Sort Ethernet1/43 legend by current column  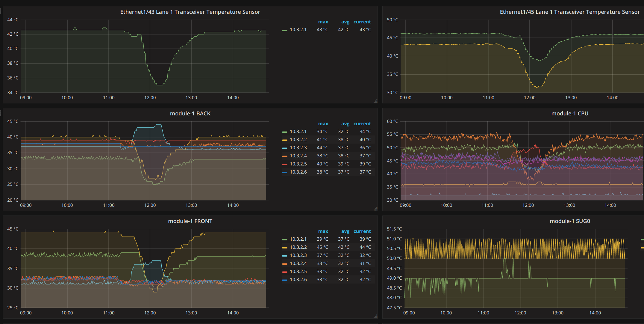(x=362, y=22)
